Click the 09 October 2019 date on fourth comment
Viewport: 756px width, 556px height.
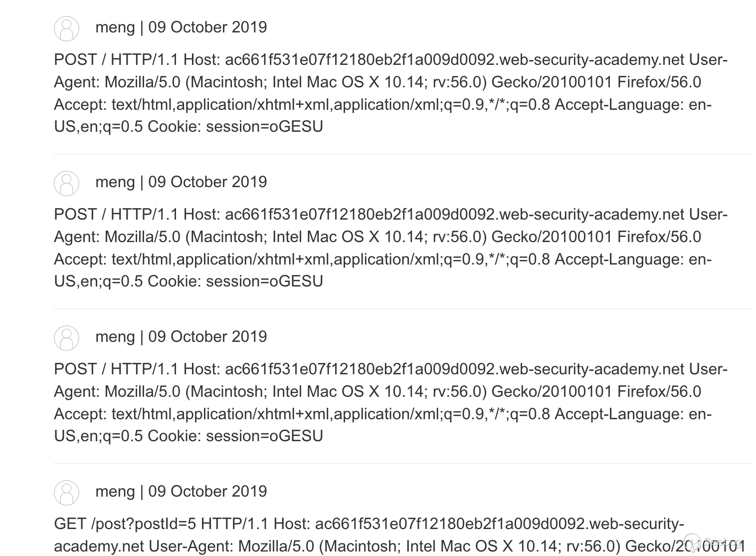[x=207, y=491]
